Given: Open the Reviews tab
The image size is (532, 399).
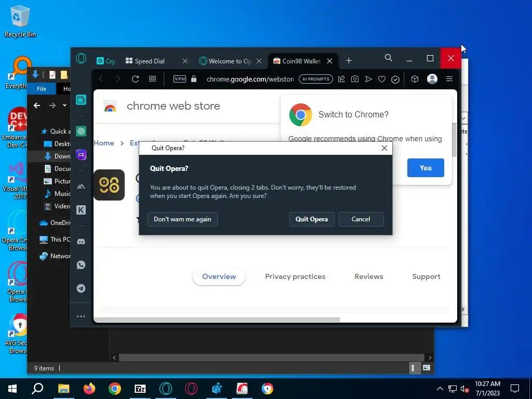Looking at the screenshot, I should (369, 276).
